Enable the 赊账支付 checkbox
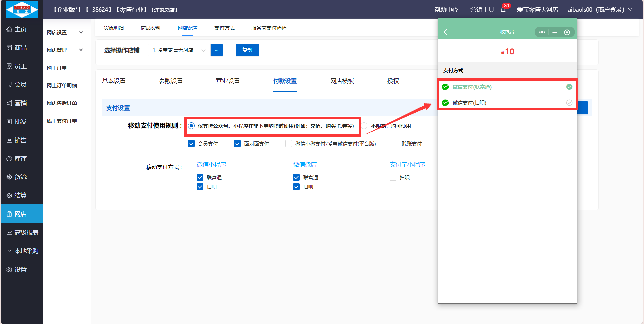The width and height of the screenshot is (644, 324). (x=395, y=144)
